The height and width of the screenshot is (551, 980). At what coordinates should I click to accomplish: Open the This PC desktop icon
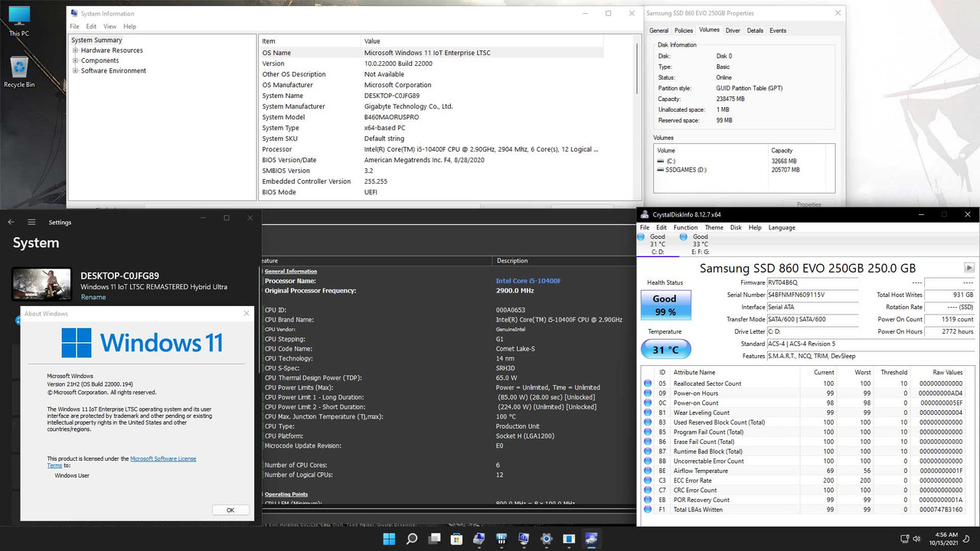pos(19,21)
